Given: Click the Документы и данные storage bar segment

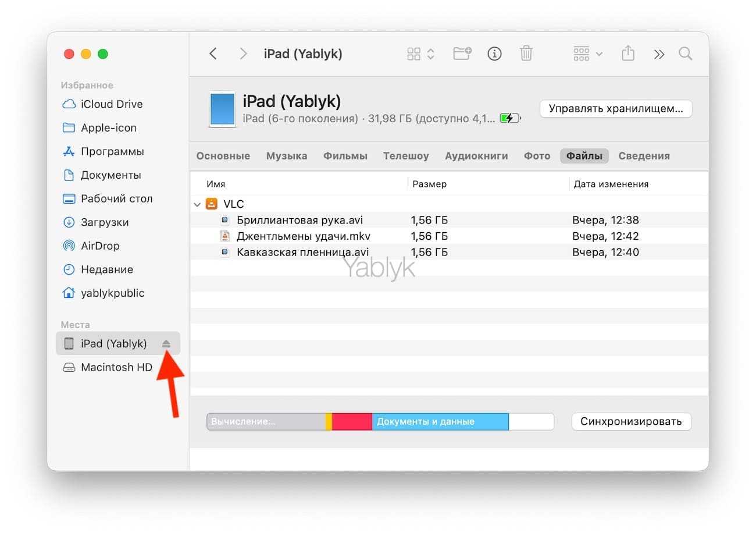Looking at the screenshot, I should [x=440, y=422].
